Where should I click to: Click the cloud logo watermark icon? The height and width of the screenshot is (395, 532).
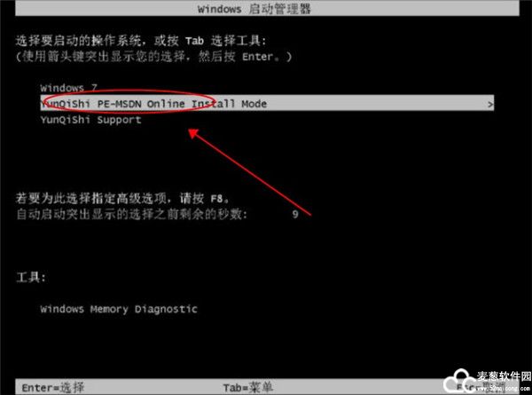(x=459, y=381)
